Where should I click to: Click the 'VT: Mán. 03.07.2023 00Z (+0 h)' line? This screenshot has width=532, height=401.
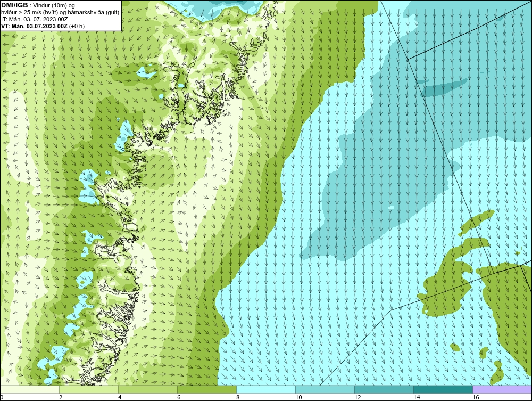click(x=43, y=26)
